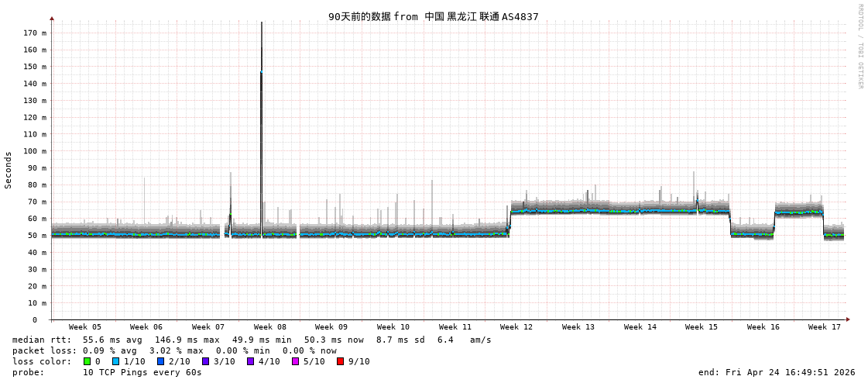
Task: Click the magenta 5/10 loss swatch
Action: coord(295,361)
